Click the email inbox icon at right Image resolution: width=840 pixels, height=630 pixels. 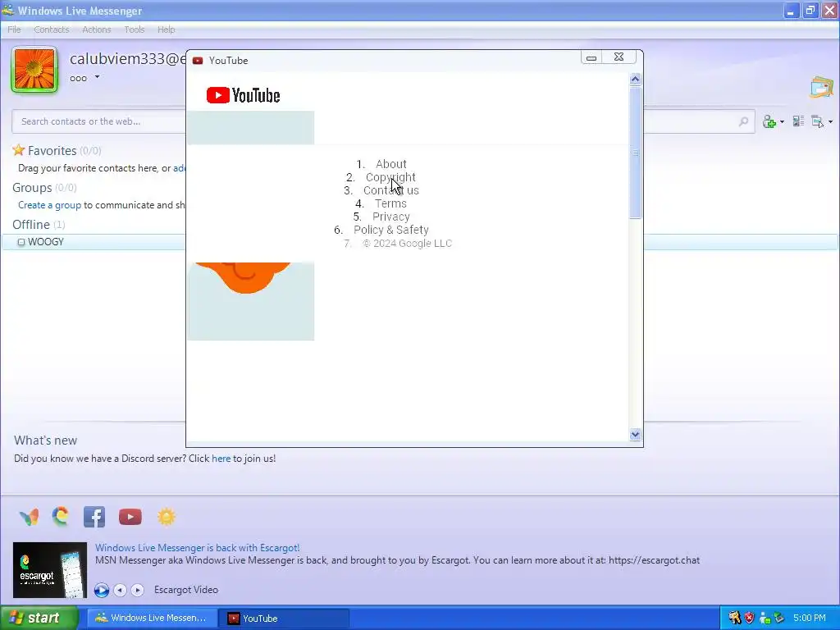[x=821, y=87]
